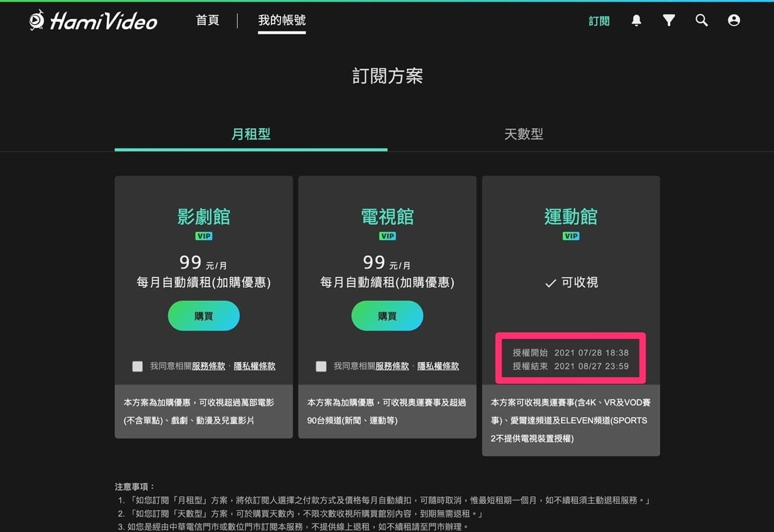Go to 首頁 in the top navigation
Image resolution: width=774 pixels, height=532 pixels.
tap(207, 21)
